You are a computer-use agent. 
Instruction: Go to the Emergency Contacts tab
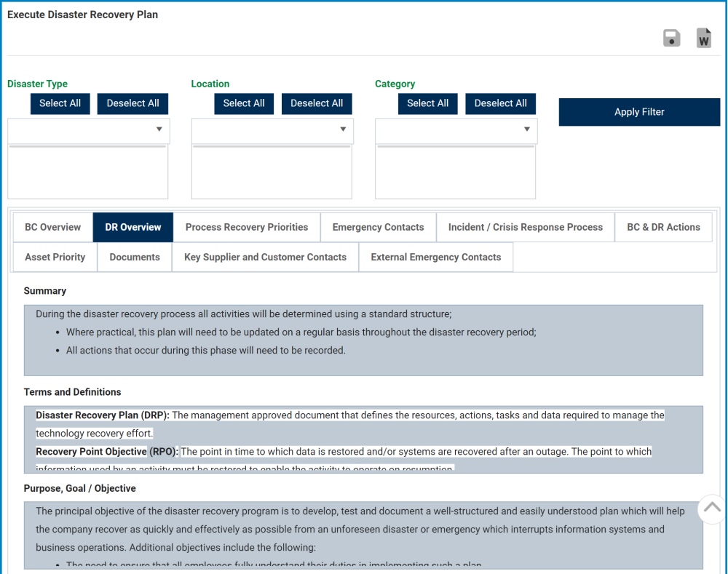coord(378,228)
